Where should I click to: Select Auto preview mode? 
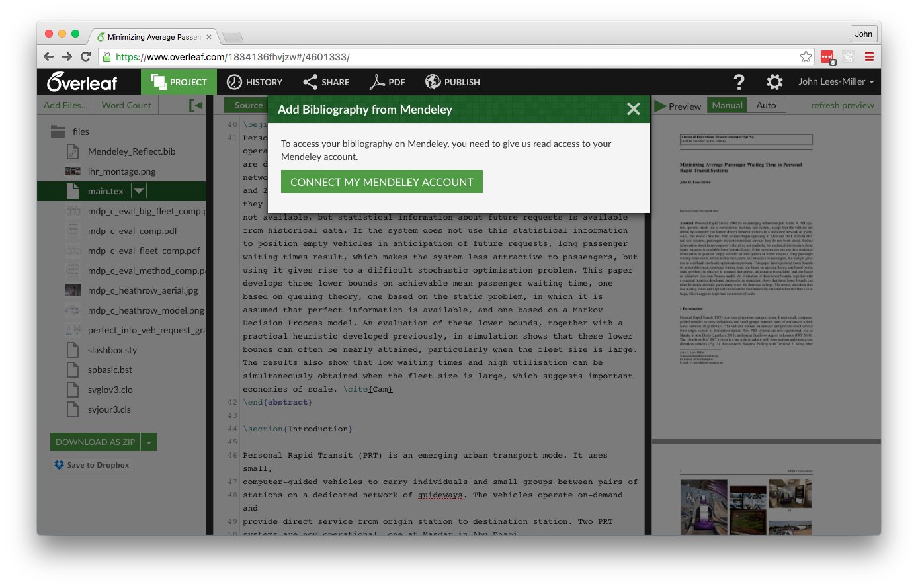[767, 105]
